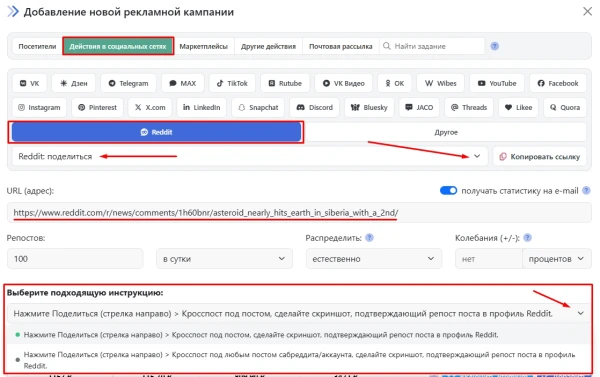600x377 pixels.
Task: Select instruction Кросспост под любым постом сабреддита
Action: tap(299, 360)
